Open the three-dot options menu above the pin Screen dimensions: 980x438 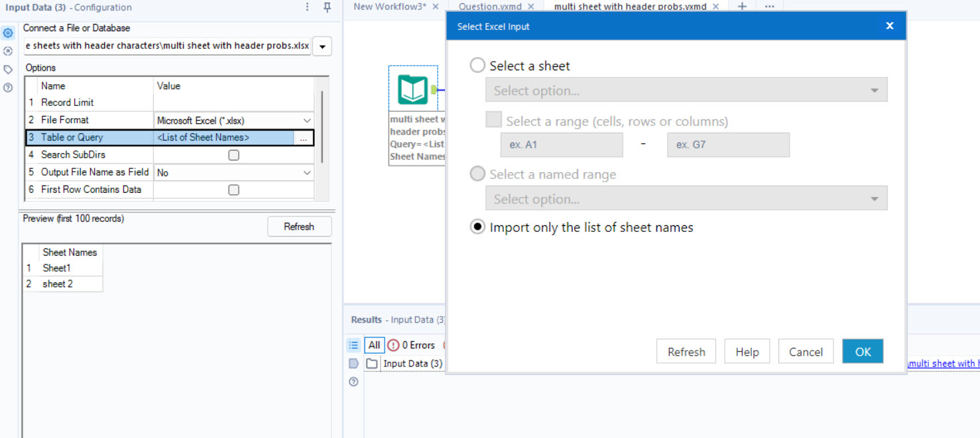point(306,7)
